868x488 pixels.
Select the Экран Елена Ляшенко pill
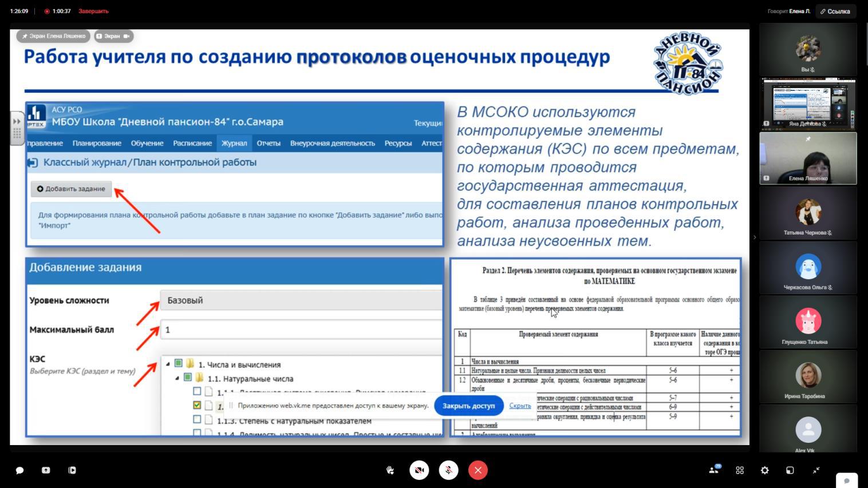(54, 36)
